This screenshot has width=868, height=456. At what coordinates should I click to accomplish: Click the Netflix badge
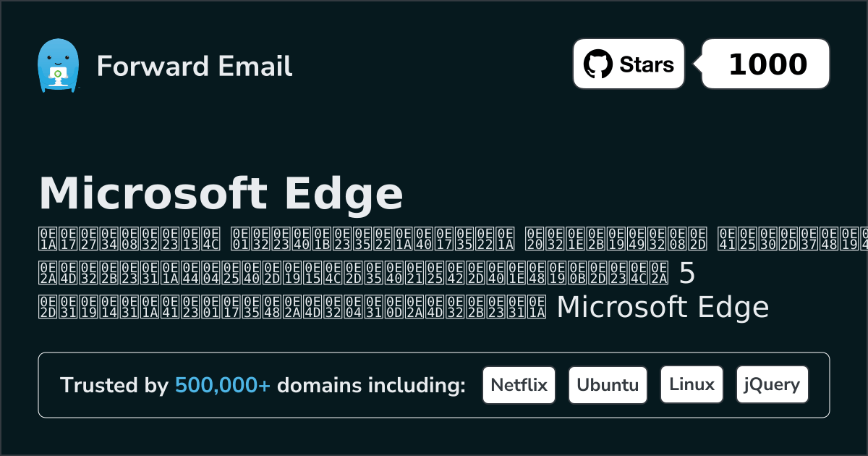pyautogui.click(x=519, y=384)
